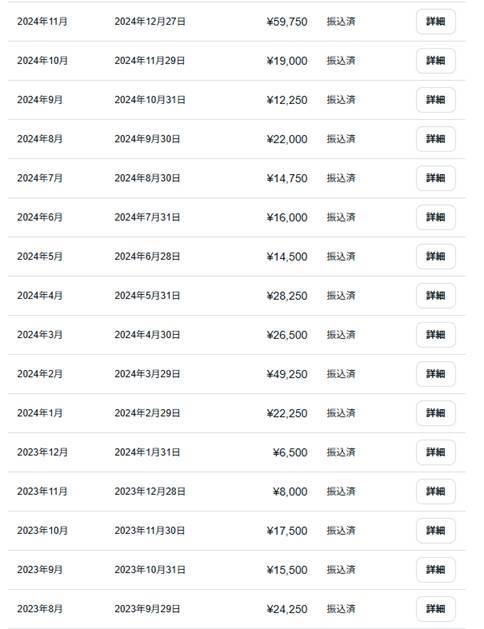Click 詳細 next to 2024年5月
The height and width of the screenshot is (629, 484).
pyautogui.click(x=435, y=256)
